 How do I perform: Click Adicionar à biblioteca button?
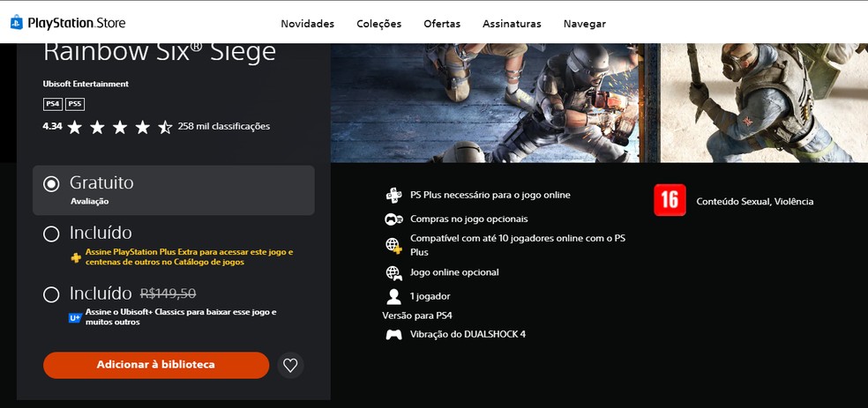tap(156, 366)
